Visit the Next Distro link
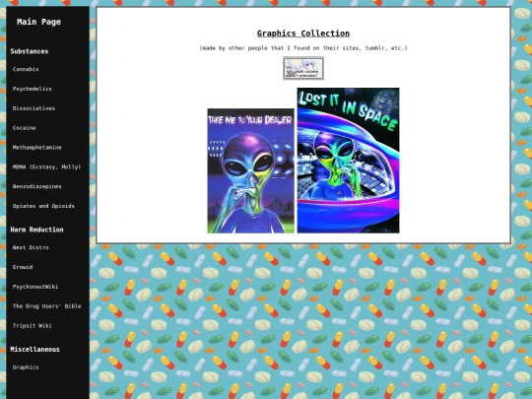This screenshot has height=399, width=532. [x=31, y=247]
